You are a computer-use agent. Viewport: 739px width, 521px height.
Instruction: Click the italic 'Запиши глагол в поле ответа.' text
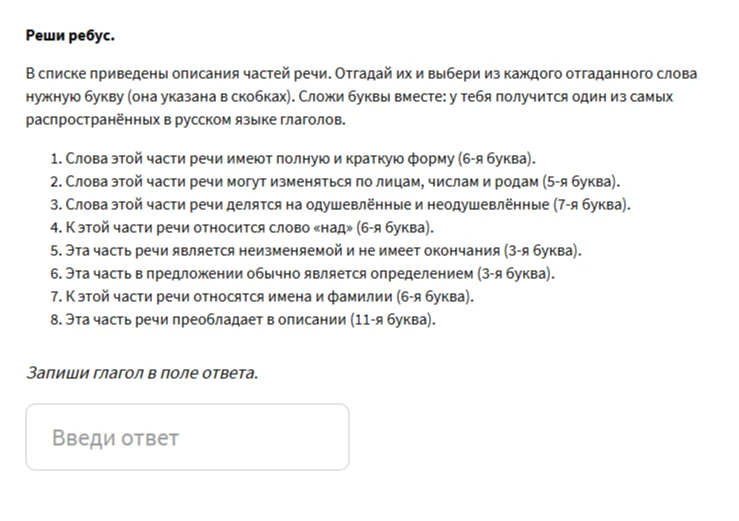click(142, 373)
